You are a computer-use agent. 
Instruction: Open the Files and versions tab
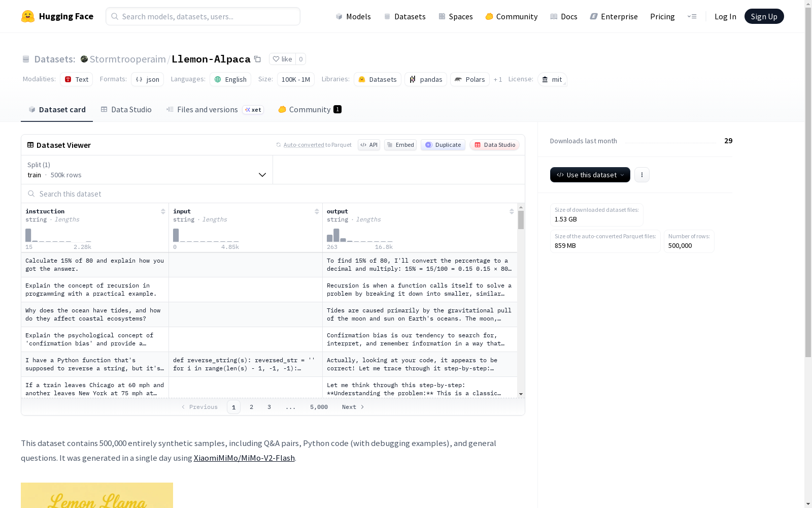coord(215,110)
